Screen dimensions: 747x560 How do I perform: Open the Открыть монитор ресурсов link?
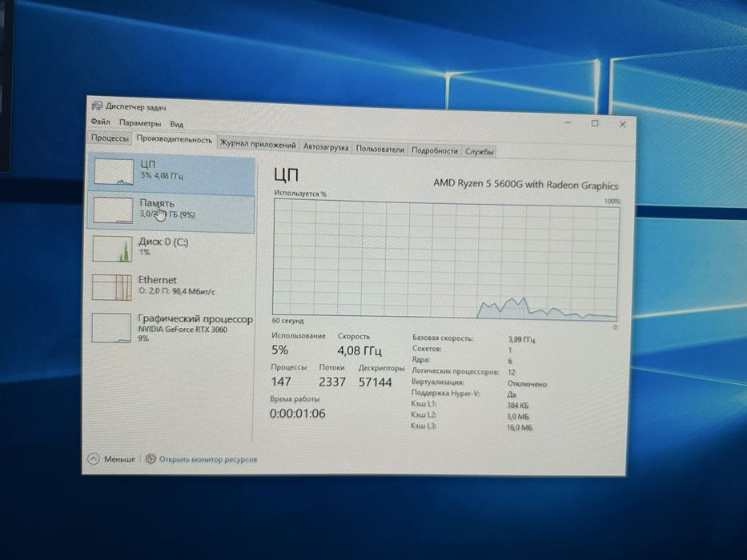click(208, 459)
